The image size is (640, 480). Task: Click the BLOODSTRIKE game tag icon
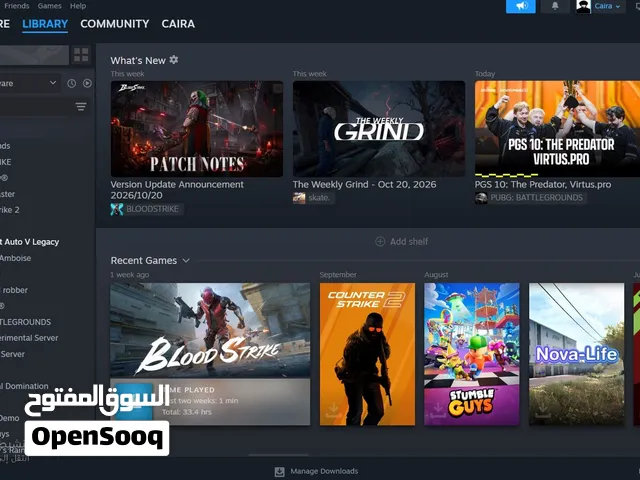pyautogui.click(x=117, y=209)
